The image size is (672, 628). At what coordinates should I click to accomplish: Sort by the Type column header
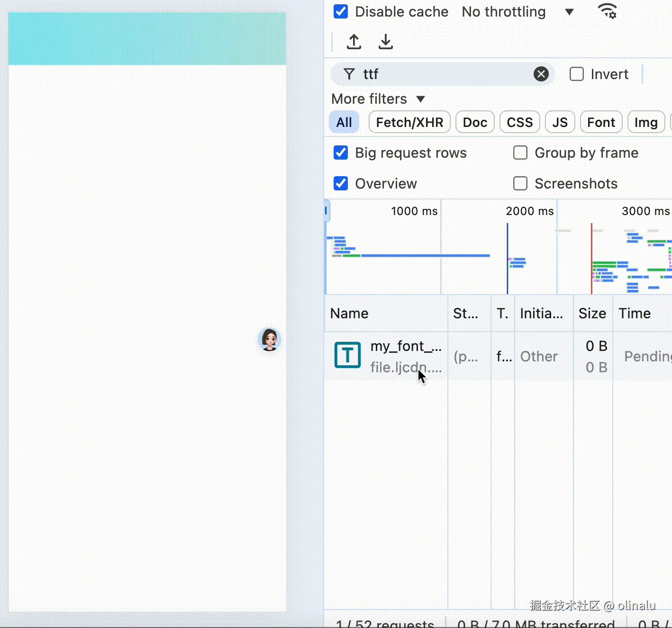tap(503, 314)
